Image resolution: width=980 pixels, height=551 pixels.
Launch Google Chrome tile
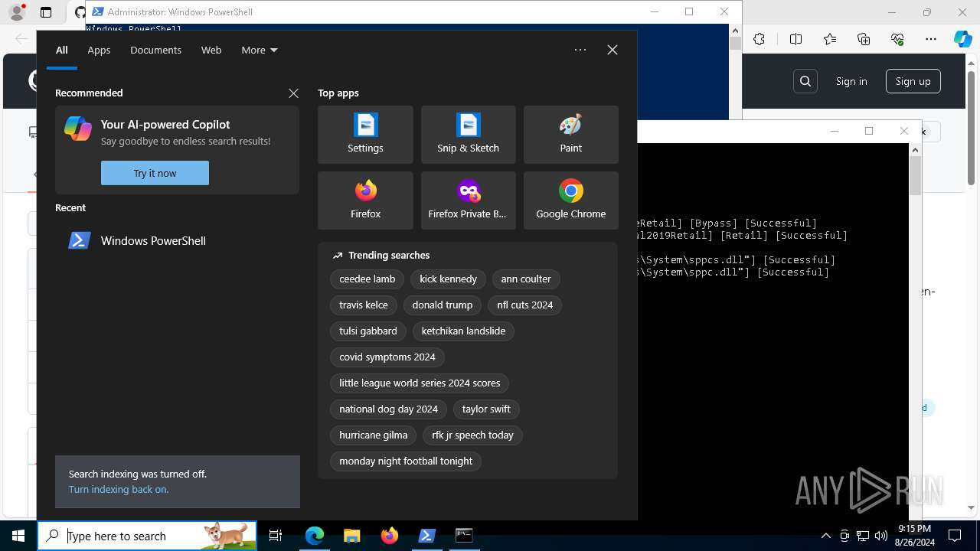[x=570, y=201]
